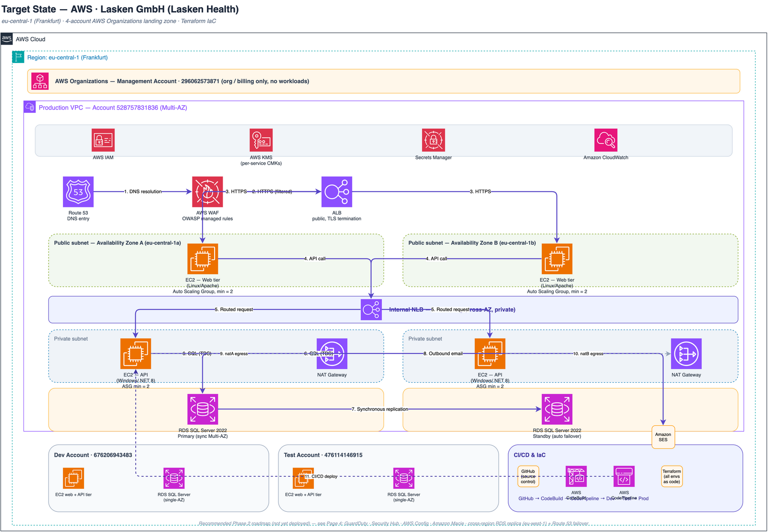Click the NAT Gateway icon reached by natB egress
Image resolution: width=768 pixels, height=532 pixels.
tap(686, 354)
